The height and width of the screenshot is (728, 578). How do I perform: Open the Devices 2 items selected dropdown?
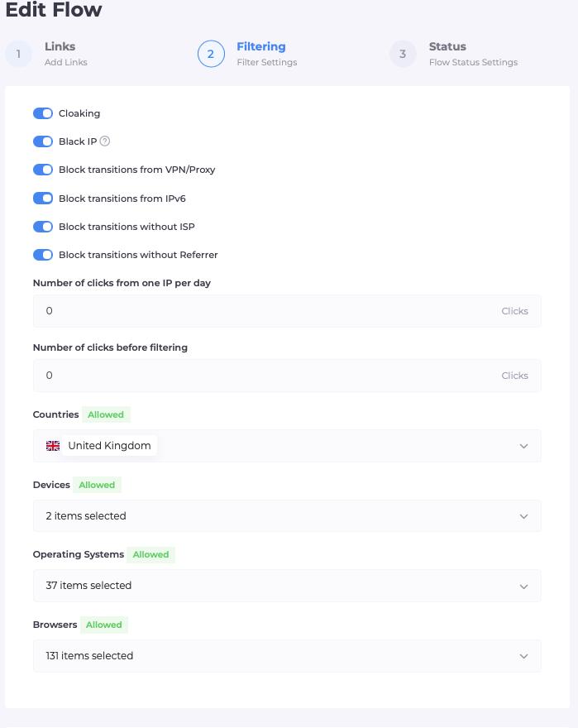pos(287,516)
